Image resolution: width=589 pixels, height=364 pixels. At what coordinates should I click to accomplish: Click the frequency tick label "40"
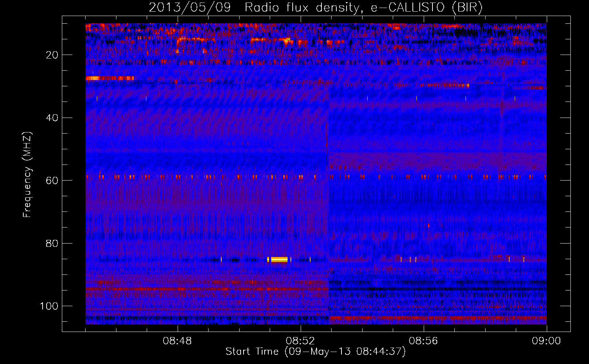[52, 118]
